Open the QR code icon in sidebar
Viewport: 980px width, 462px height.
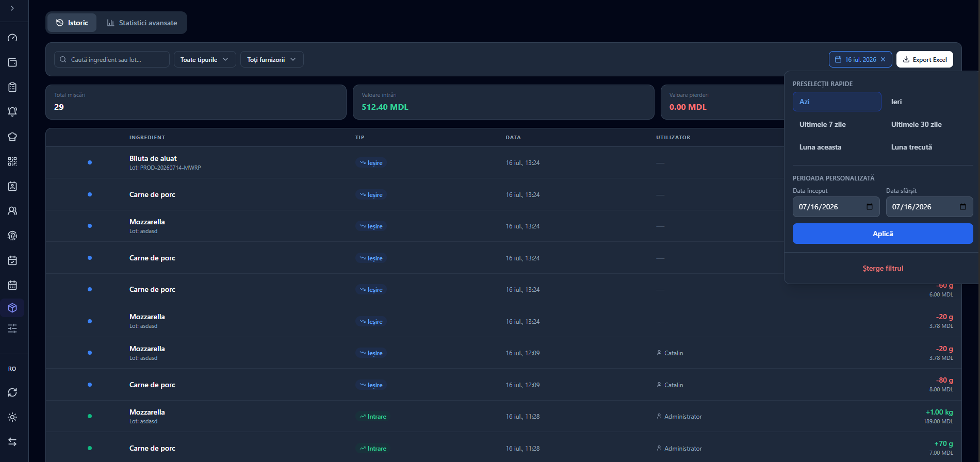(12, 161)
